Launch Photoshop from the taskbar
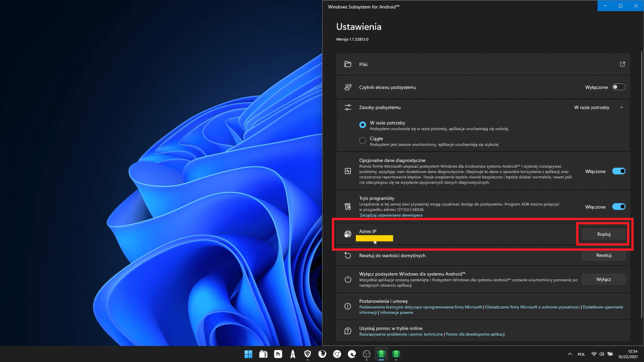 (x=278, y=354)
